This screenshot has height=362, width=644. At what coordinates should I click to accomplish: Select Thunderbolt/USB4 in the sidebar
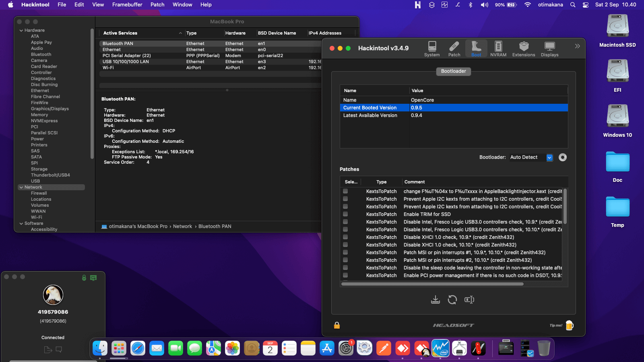click(x=50, y=175)
